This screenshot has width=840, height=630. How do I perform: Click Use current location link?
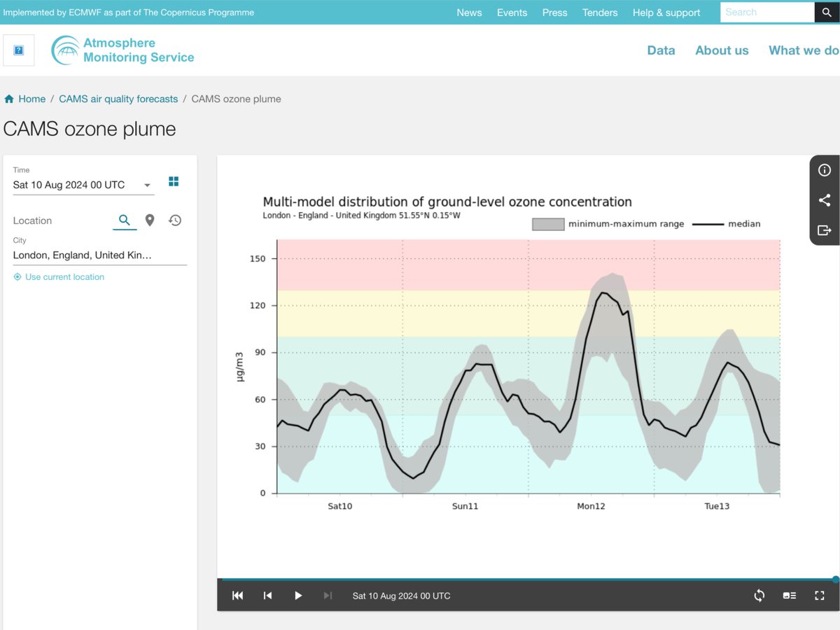tap(59, 277)
